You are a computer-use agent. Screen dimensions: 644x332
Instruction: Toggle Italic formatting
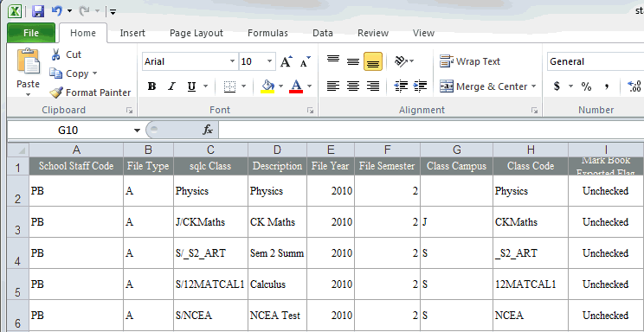(171, 86)
